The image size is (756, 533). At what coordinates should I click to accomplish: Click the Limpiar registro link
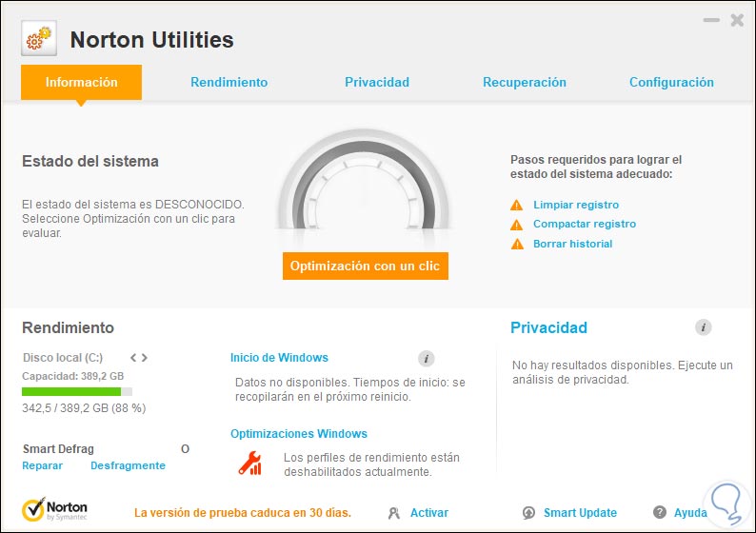pyautogui.click(x=576, y=205)
